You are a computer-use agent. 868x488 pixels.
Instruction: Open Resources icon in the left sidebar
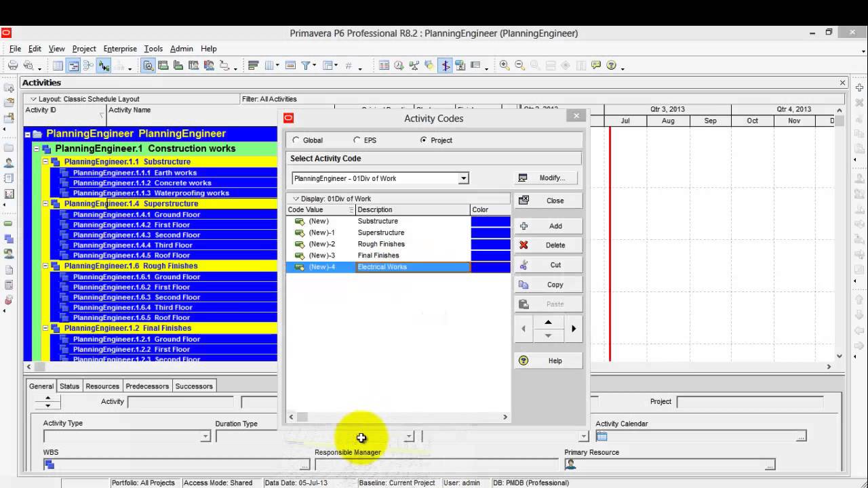9,163
